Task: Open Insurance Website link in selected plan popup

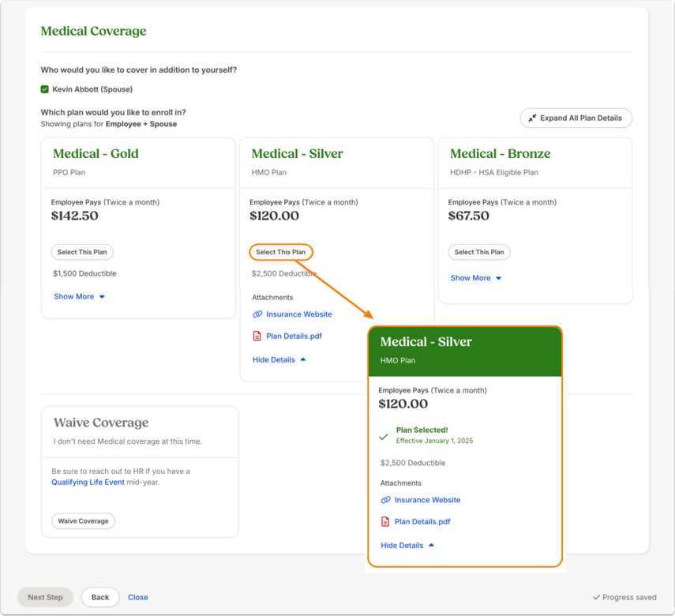Action: tap(427, 500)
